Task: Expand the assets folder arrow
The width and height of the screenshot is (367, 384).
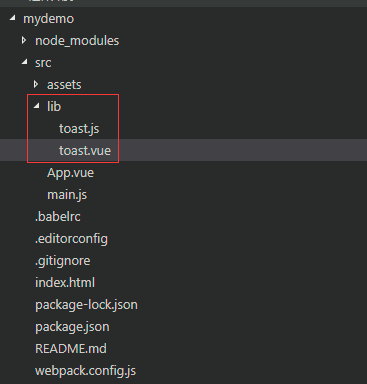Action: [x=36, y=84]
